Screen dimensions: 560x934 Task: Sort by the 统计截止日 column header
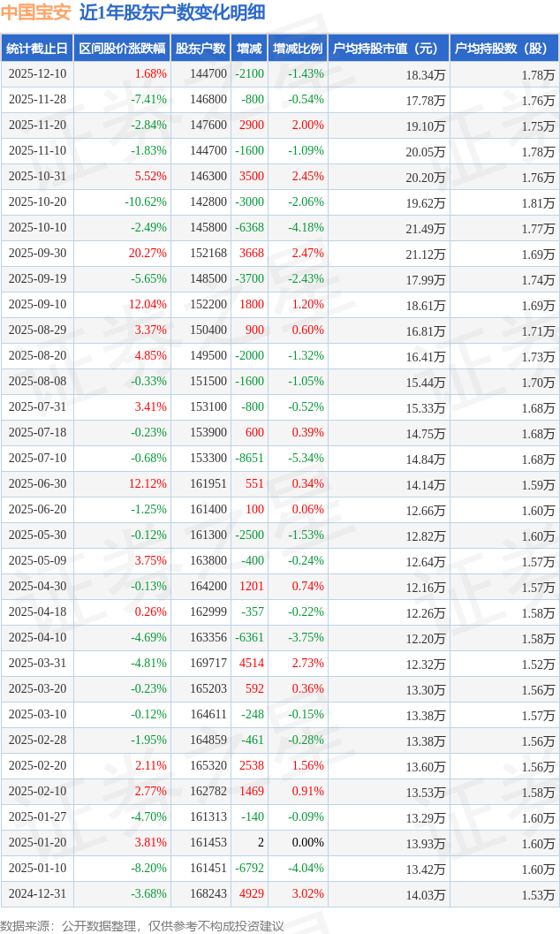click(x=36, y=49)
